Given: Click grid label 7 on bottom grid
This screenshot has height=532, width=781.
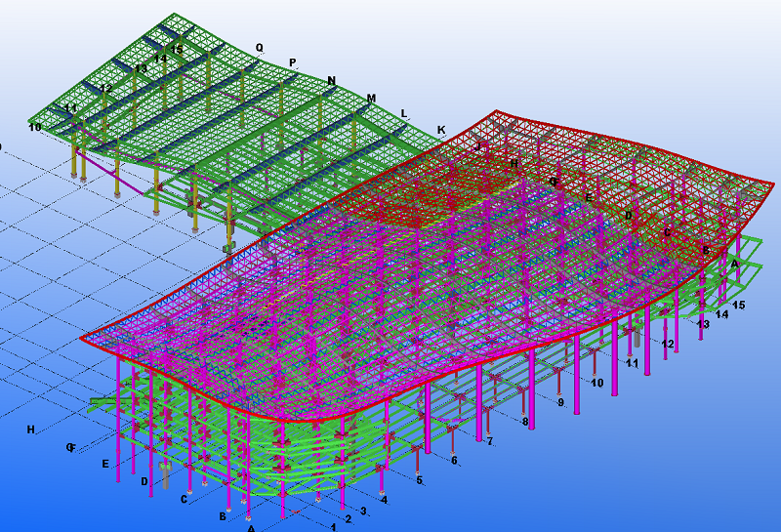Looking at the screenshot, I should coord(490,442).
